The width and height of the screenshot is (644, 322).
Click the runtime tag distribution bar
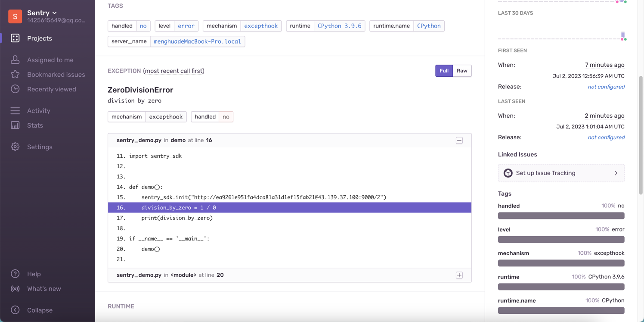pos(561,287)
